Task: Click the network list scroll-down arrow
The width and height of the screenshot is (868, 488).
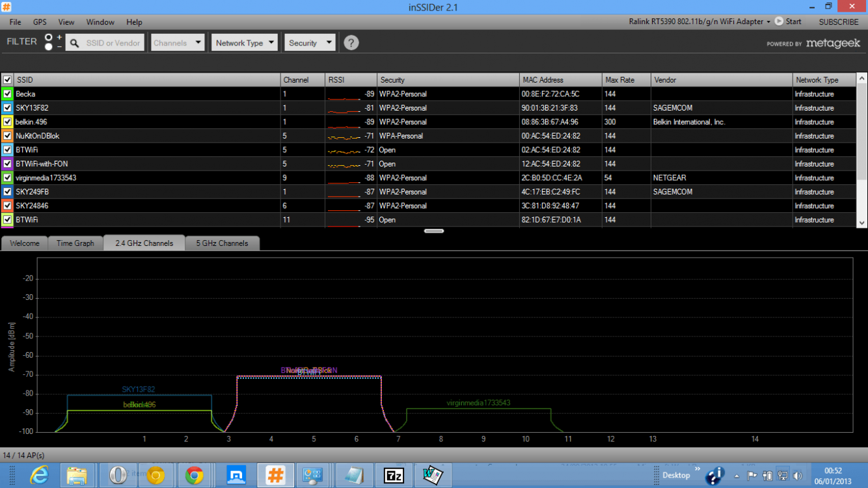Action: 862,222
